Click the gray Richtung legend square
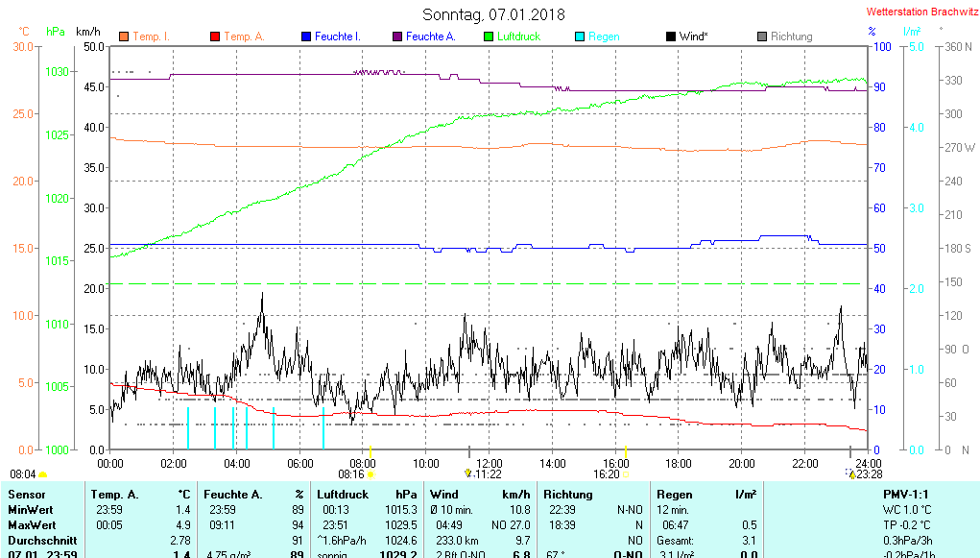This screenshot has width=980, height=558. click(762, 36)
